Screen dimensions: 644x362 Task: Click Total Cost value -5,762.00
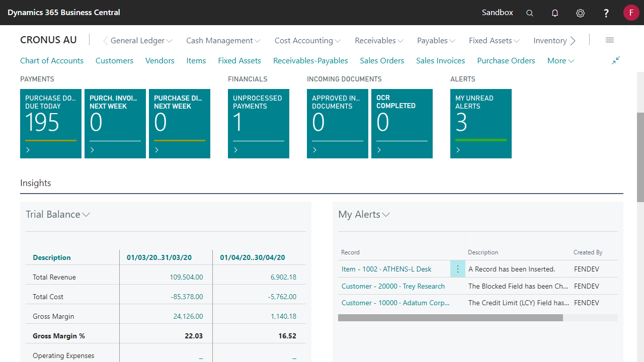(x=282, y=297)
